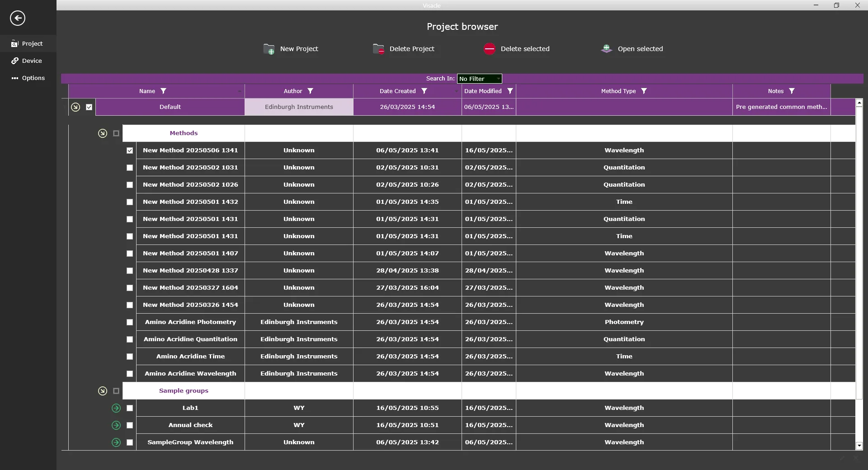Click the red Delete selected icon
Screen dimensions: 868x470
point(490,49)
